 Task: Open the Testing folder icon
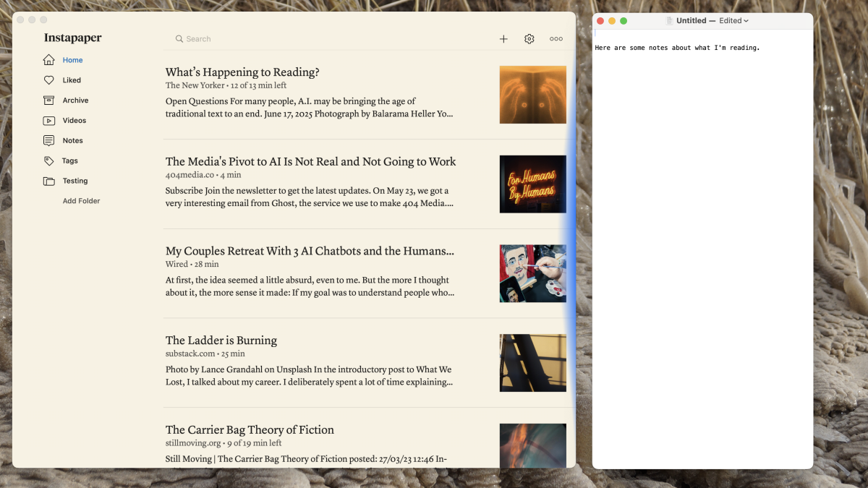coord(48,181)
